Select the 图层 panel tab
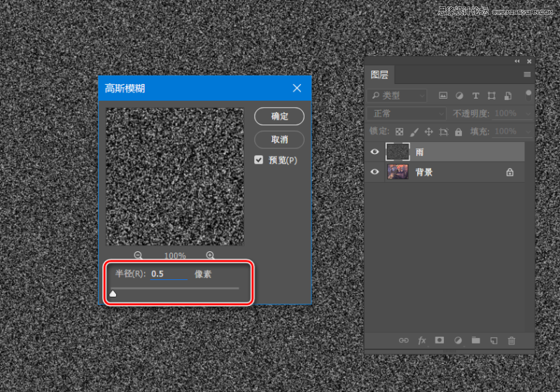Image resolution: width=560 pixels, height=392 pixels. (x=379, y=75)
